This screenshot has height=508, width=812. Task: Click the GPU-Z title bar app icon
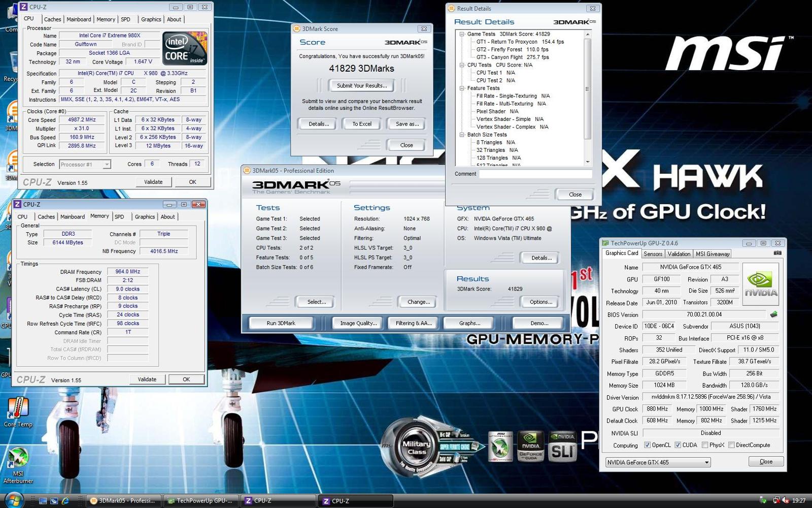605,243
